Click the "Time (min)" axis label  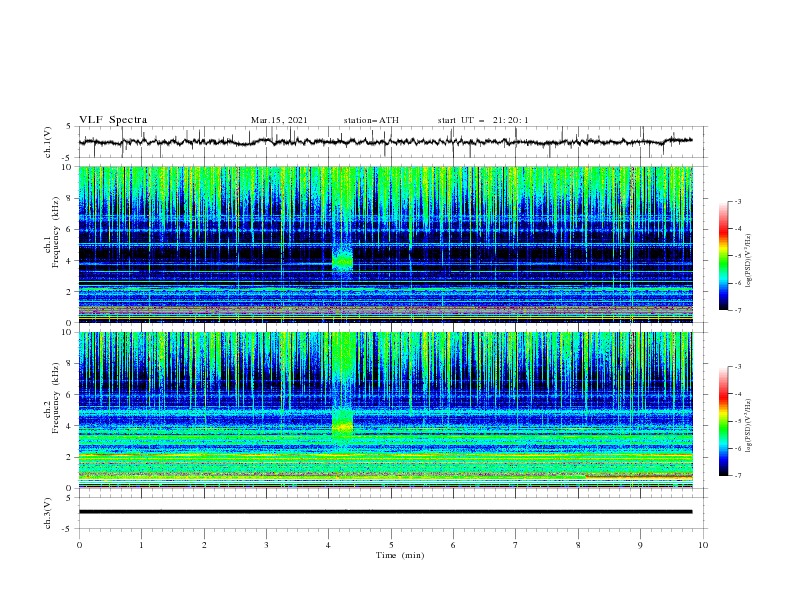[x=400, y=555]
